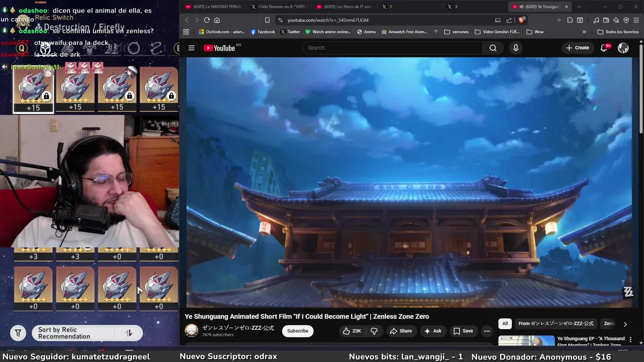This screenshot has height=362, width=644.
Task: Open the YouTube account avatar menu
Action: click(x=623, y=48)
